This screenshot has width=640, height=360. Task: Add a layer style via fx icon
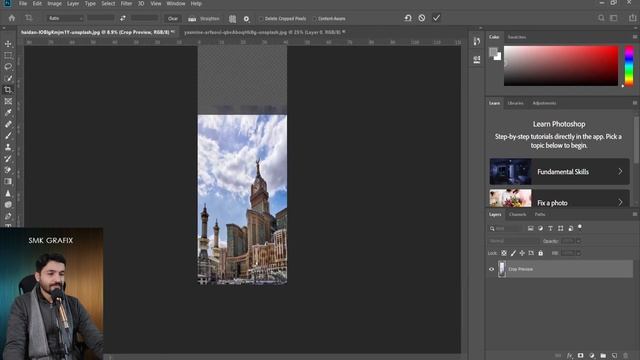(569, 356)
